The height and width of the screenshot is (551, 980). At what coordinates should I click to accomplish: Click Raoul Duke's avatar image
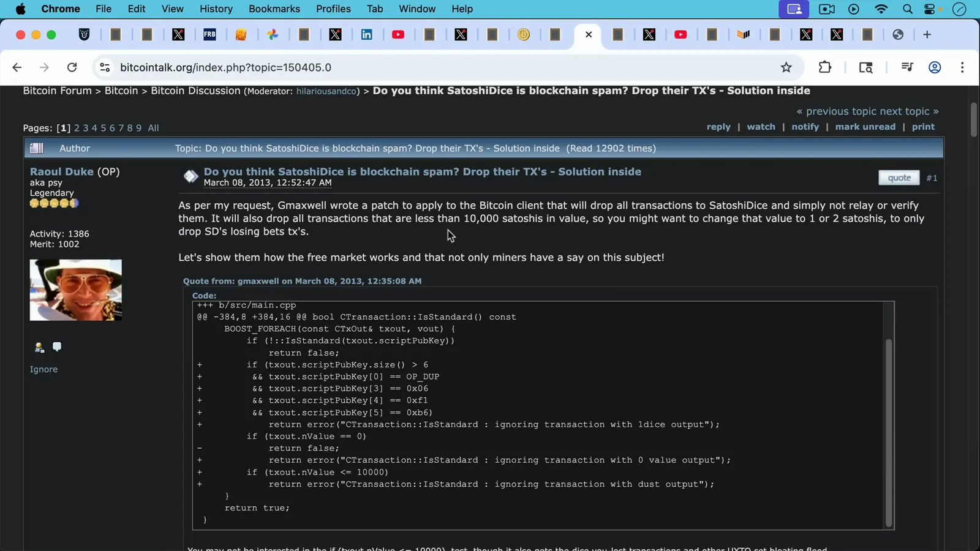coord(76,290)
